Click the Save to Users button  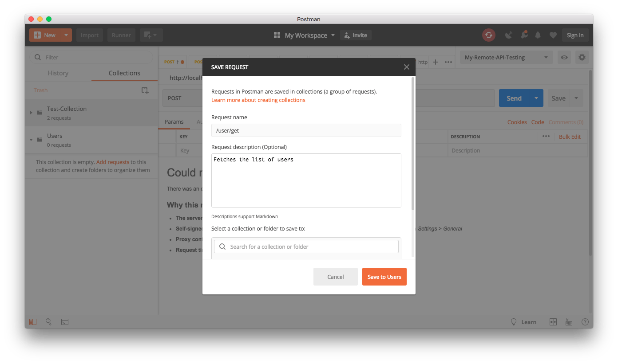tap(384, 276)
